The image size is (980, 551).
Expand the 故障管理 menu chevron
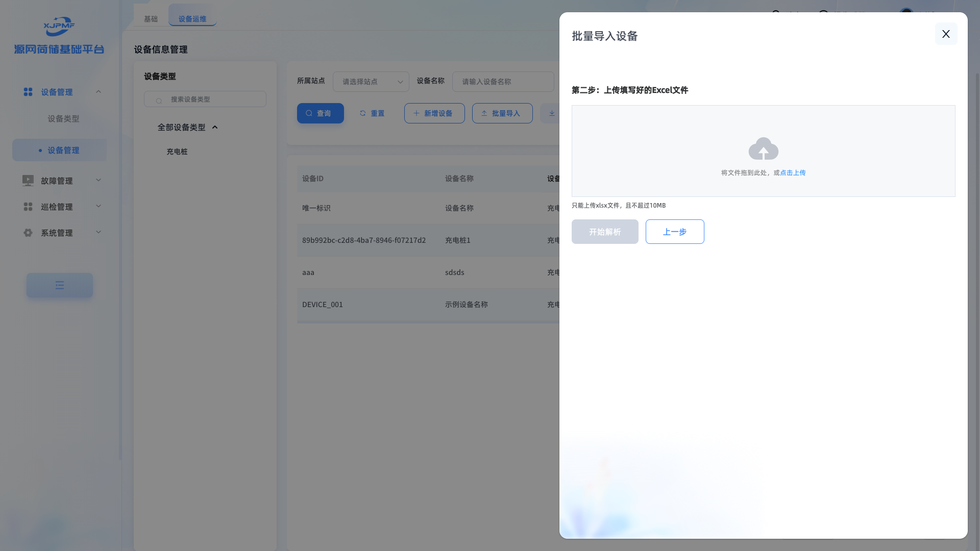point(99,180)
